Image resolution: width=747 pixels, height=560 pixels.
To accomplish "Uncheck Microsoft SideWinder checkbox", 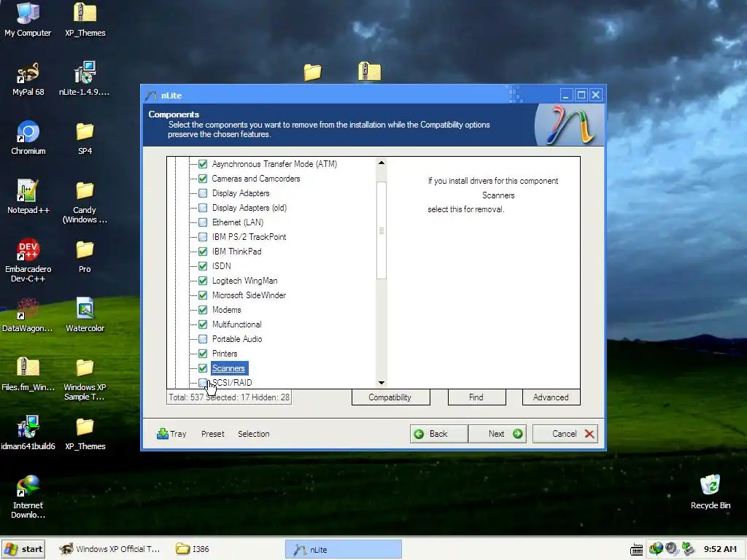I will (x=203, y=295).
